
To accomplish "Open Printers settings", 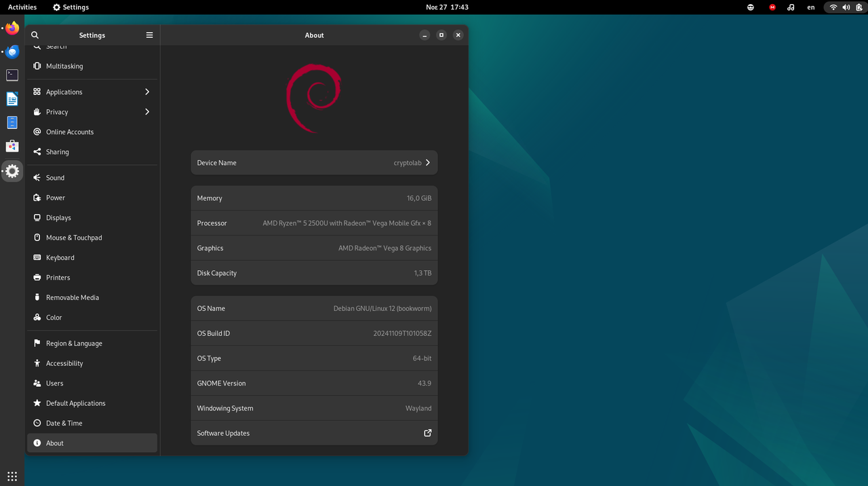I will 92,278.
